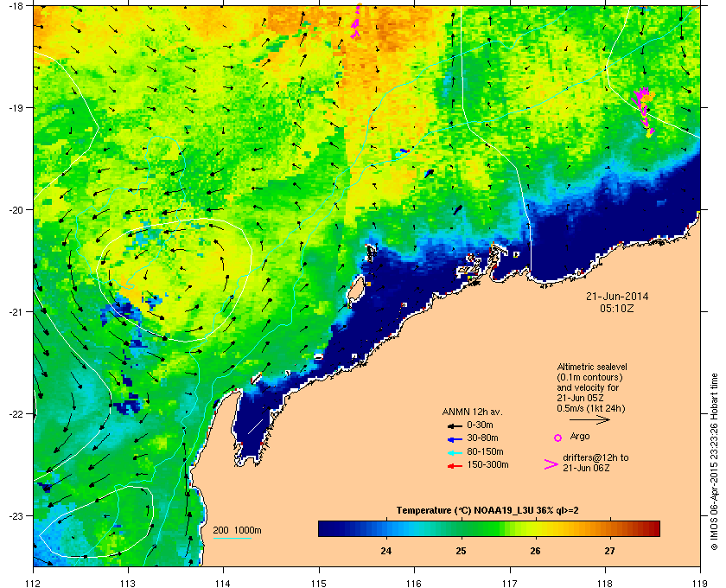Click the latitude axis label -20
The width and height of the screenshot is (726, 588).
16,210
